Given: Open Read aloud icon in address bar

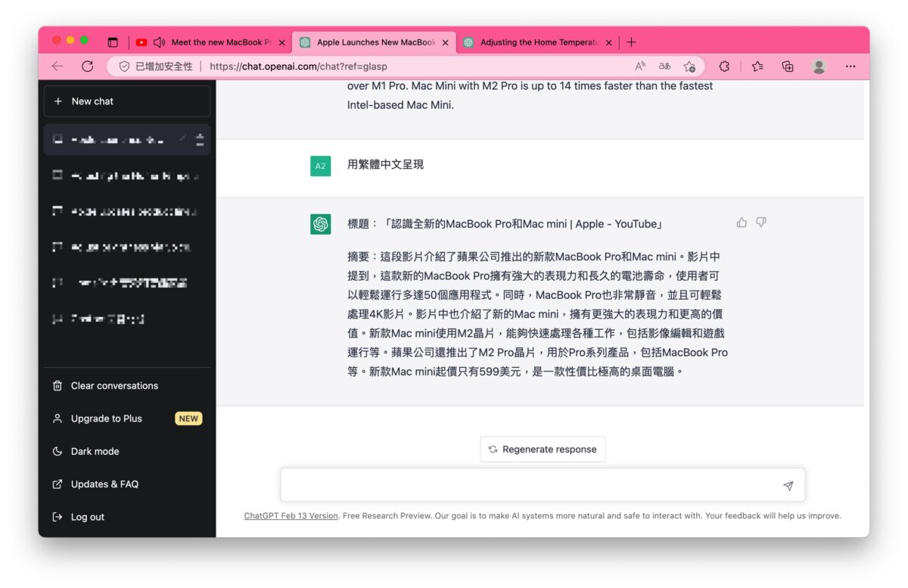Looking at the screenshot, I should (640, 67).
